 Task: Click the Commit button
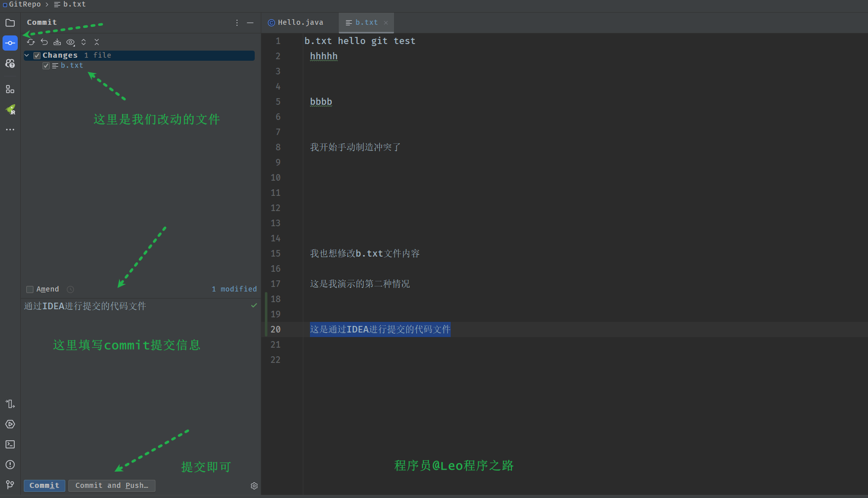coord(45,485)
